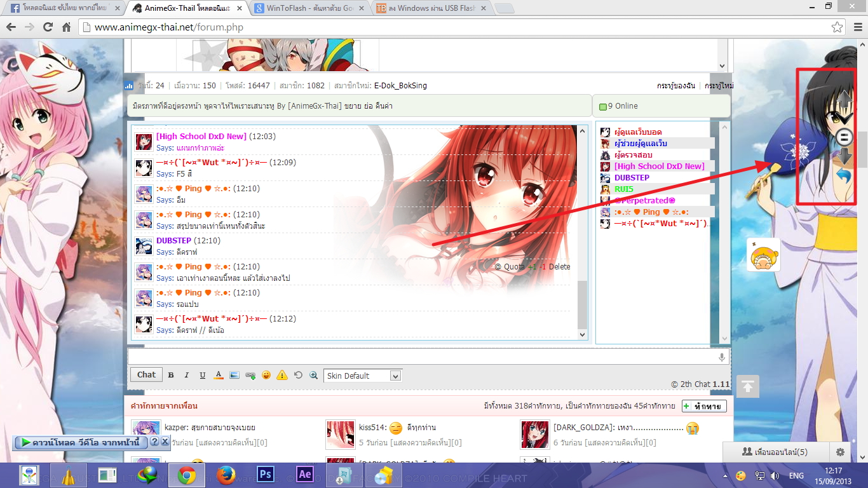Select DUBSTEP in the online list
The height and width of the screenshot is (488, 868).
(632, 178)
